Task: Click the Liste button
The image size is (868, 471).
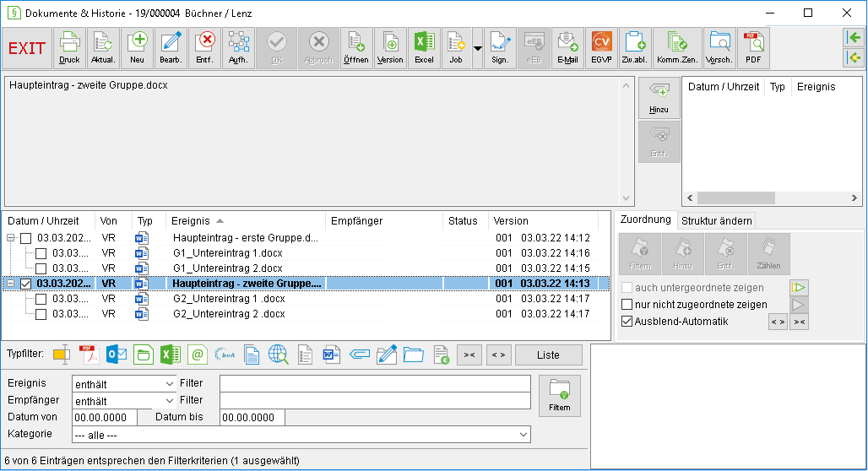Action: point(548,355)
